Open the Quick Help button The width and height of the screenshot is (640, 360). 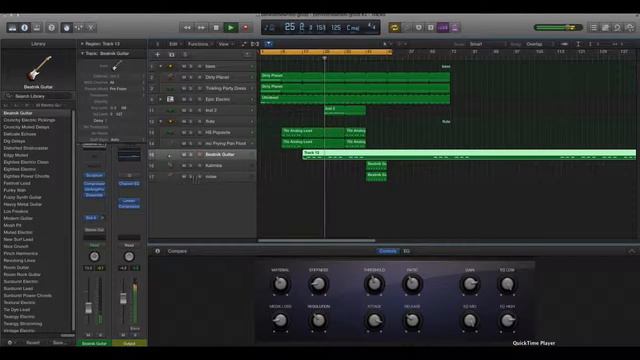[51, 28]
